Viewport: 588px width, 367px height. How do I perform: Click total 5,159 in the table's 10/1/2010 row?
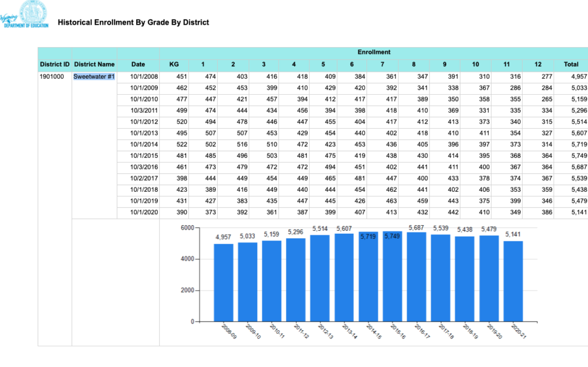pyautogui.click(x=579, y=99)
